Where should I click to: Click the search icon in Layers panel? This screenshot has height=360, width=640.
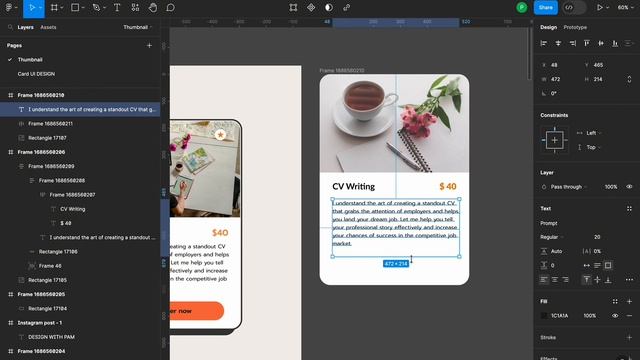(10, 27)
